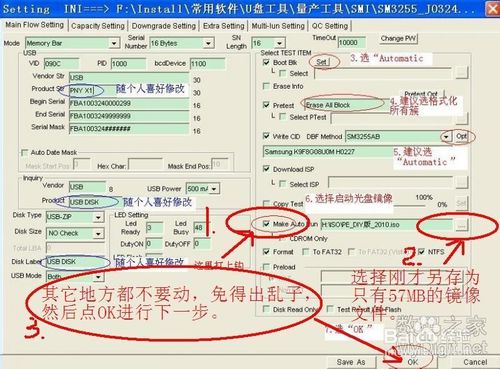
Task: Click the Cancel button
Action: [475, 362]
